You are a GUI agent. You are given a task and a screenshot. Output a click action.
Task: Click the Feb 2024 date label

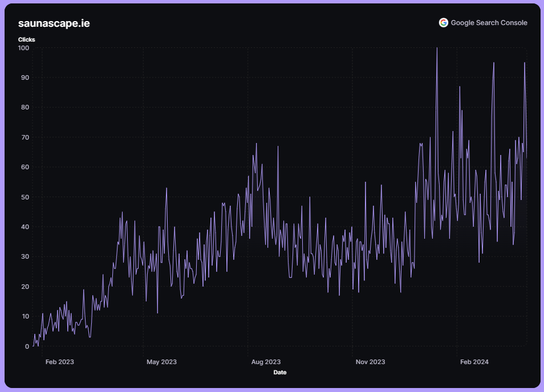[x=474, y=362]
